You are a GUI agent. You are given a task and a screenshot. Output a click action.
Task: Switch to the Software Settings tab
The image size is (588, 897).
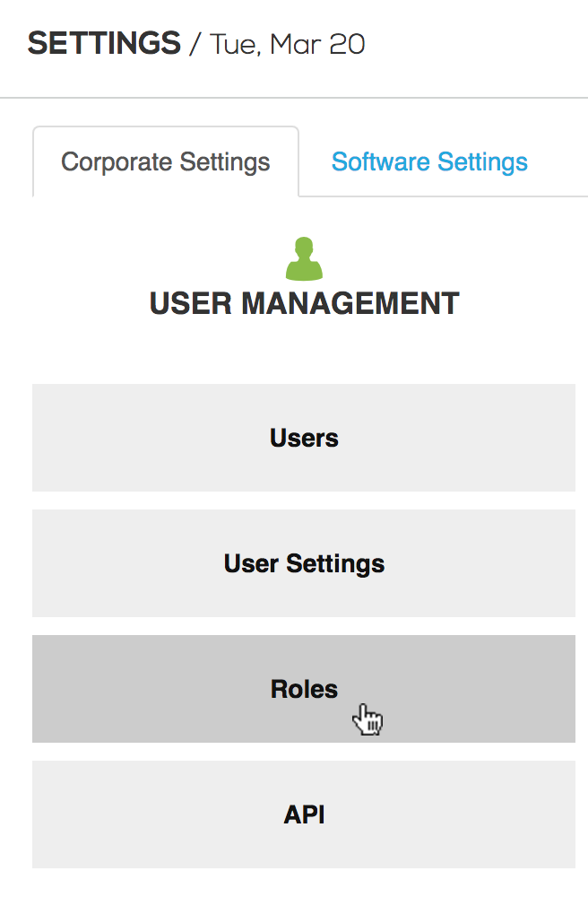tap(429, 162)
